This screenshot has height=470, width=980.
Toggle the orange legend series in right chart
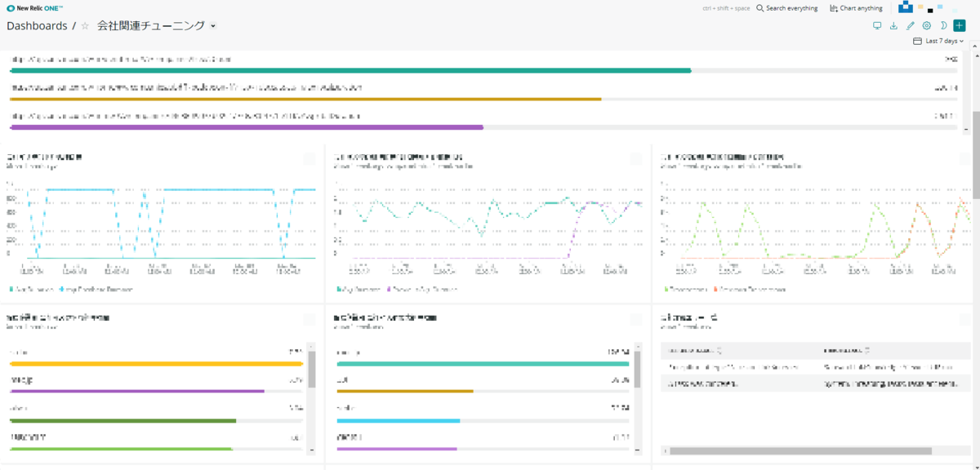(749, 289)
